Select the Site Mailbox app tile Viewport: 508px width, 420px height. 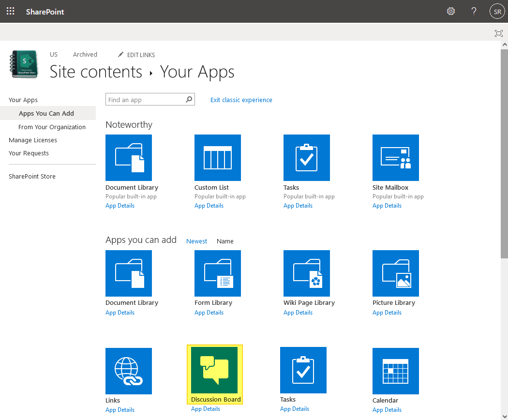pyautogui.click(x=395, y=157)
